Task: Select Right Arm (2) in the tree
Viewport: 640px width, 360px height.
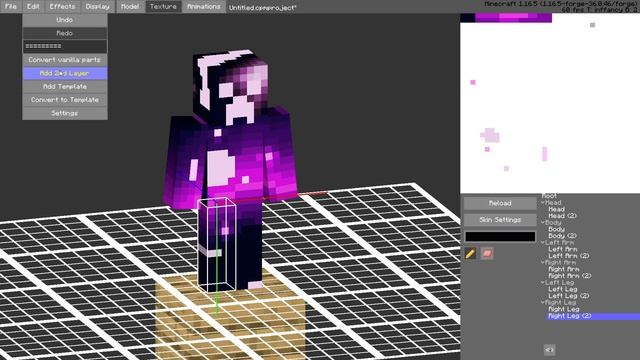Action: 570,276
